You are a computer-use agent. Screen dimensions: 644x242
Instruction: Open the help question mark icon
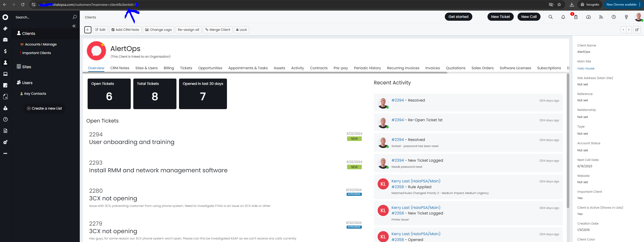[626, 17]
